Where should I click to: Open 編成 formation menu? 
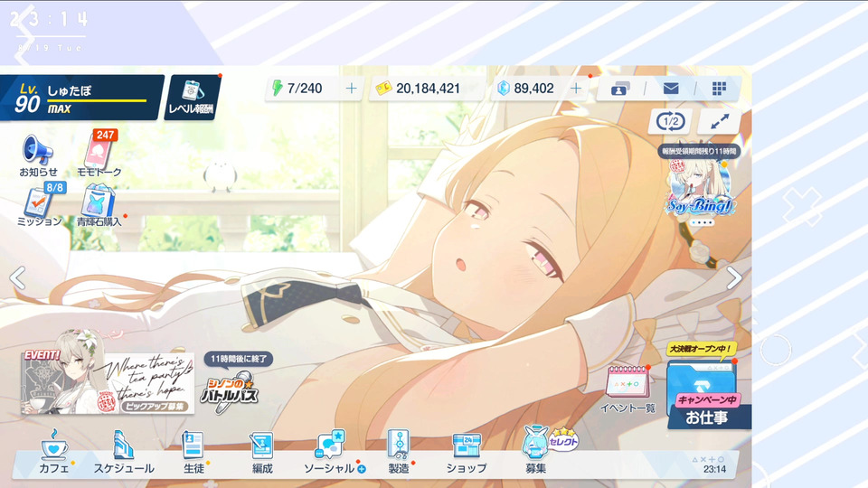click(262, 452)
